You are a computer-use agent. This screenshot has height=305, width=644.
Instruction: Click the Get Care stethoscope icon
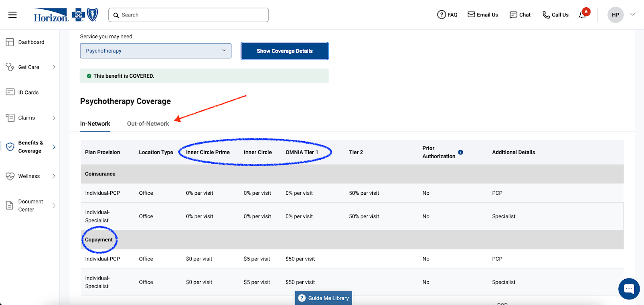[10, 67]
